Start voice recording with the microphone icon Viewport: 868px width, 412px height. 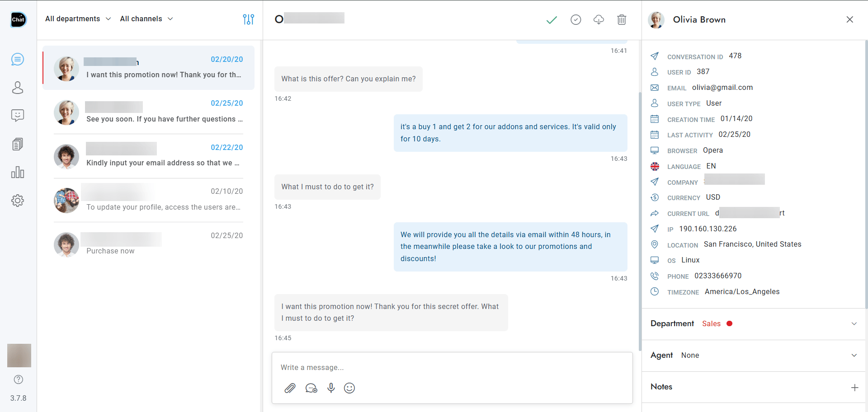(x=331, y=388)
